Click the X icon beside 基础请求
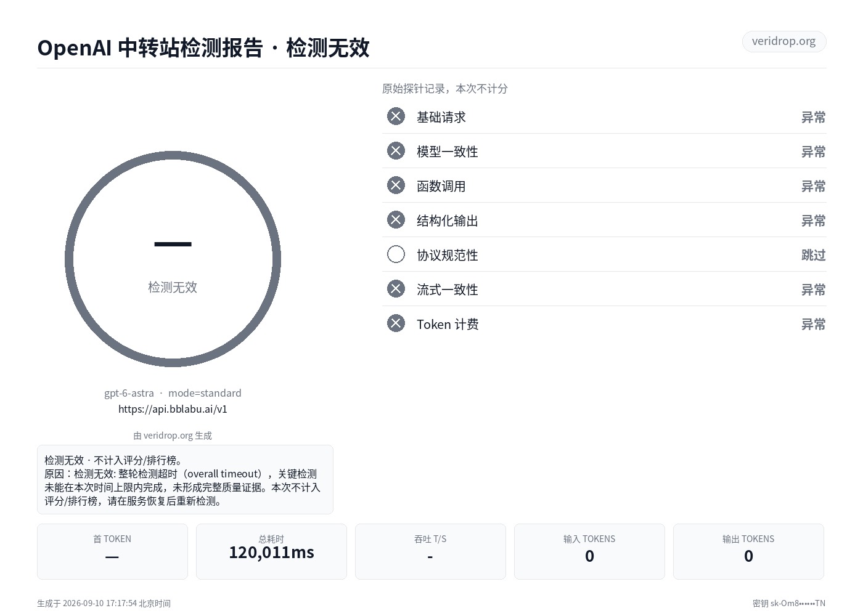 tap(396, 116)
